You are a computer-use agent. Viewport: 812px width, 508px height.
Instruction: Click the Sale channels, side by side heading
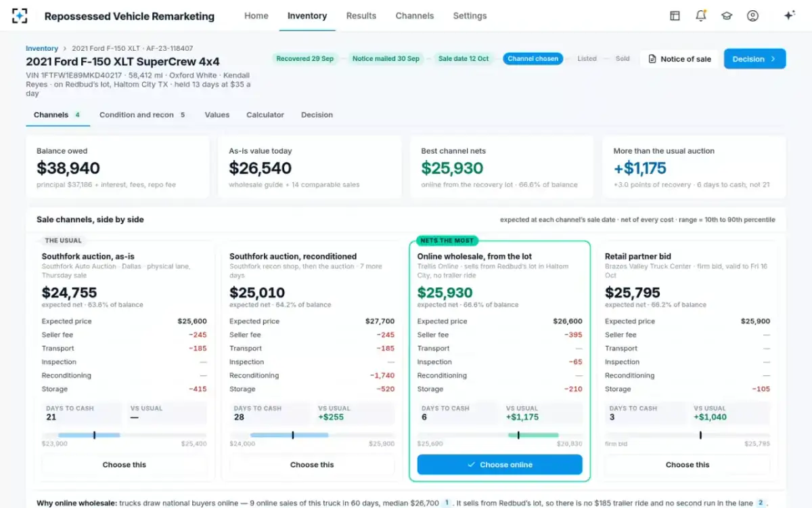[x=90, y=219]
